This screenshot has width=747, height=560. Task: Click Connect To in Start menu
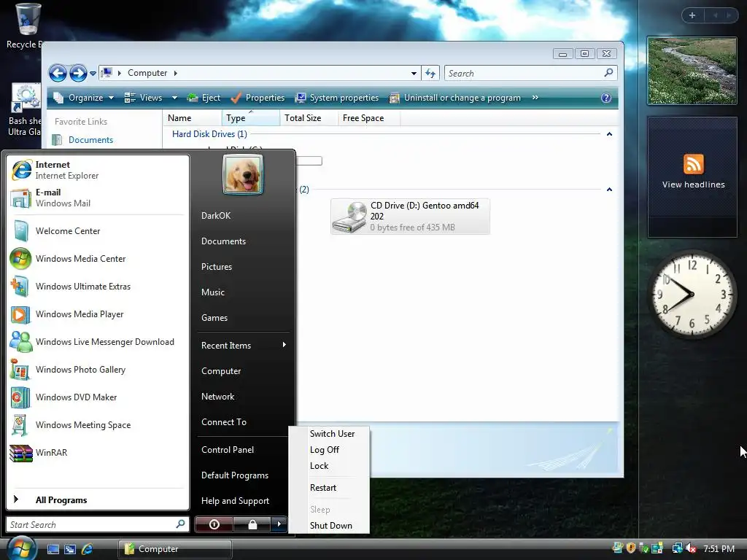243,422
